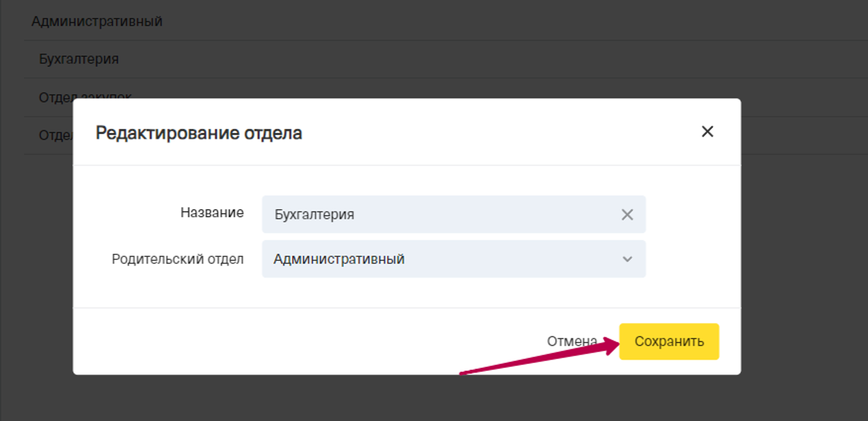Click empty footer area left of Отмена
Screen dimensions: 868x421
click(298, 342)
